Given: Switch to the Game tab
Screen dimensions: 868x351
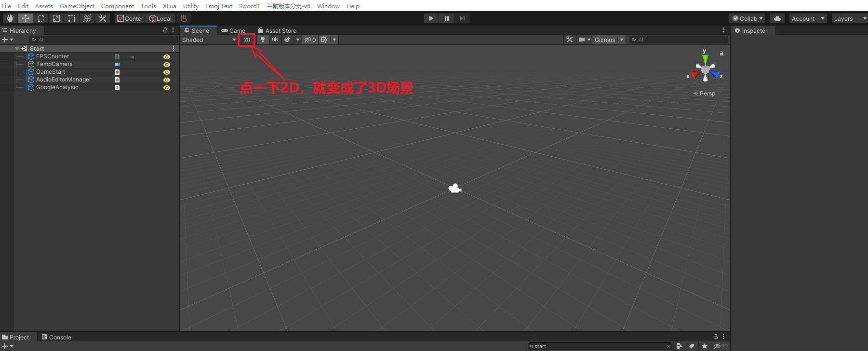Looking at the screenshot, I should coord(233,30).
